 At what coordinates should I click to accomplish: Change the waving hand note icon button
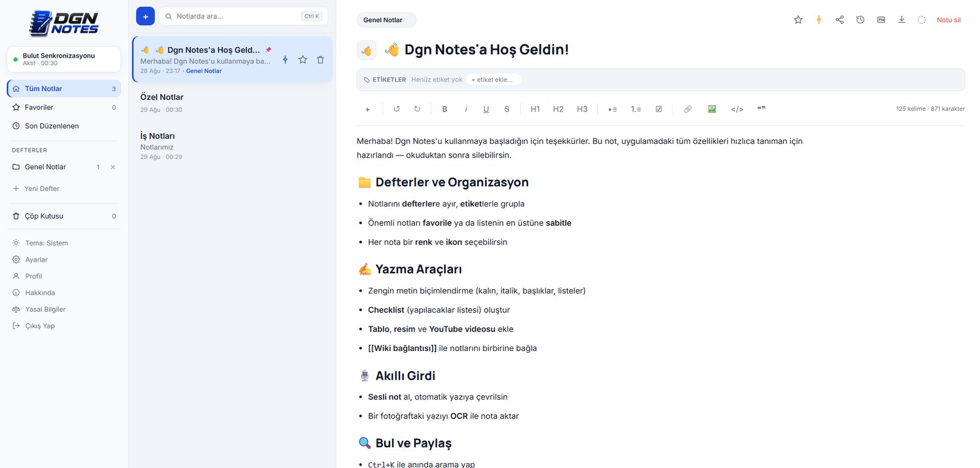pyautogui.click(x=366, y=50)
